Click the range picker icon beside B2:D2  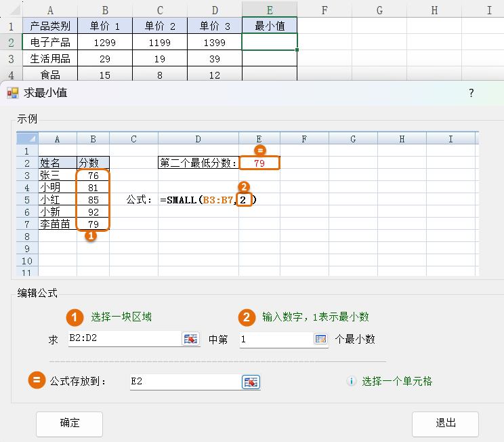coord(191,339)
